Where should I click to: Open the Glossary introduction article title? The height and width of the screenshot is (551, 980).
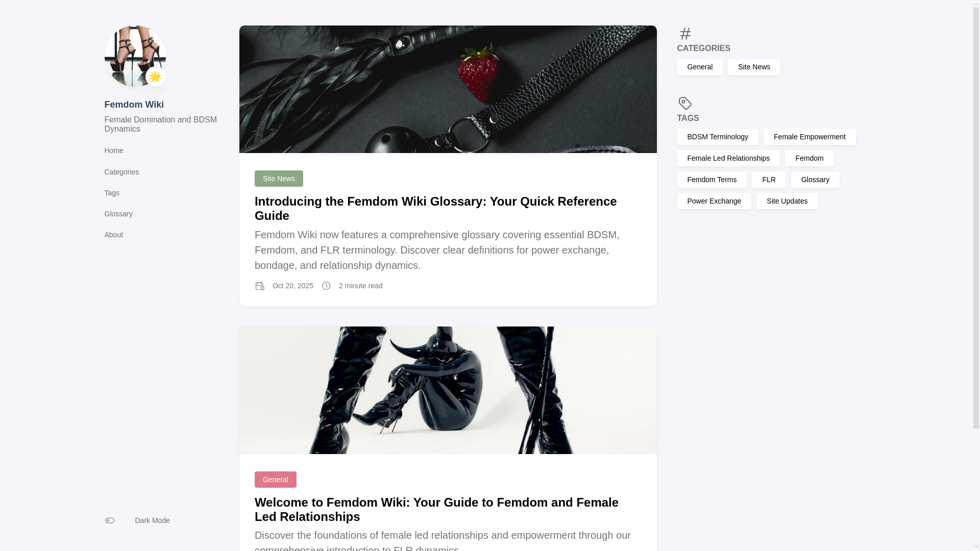pos(435,208)
